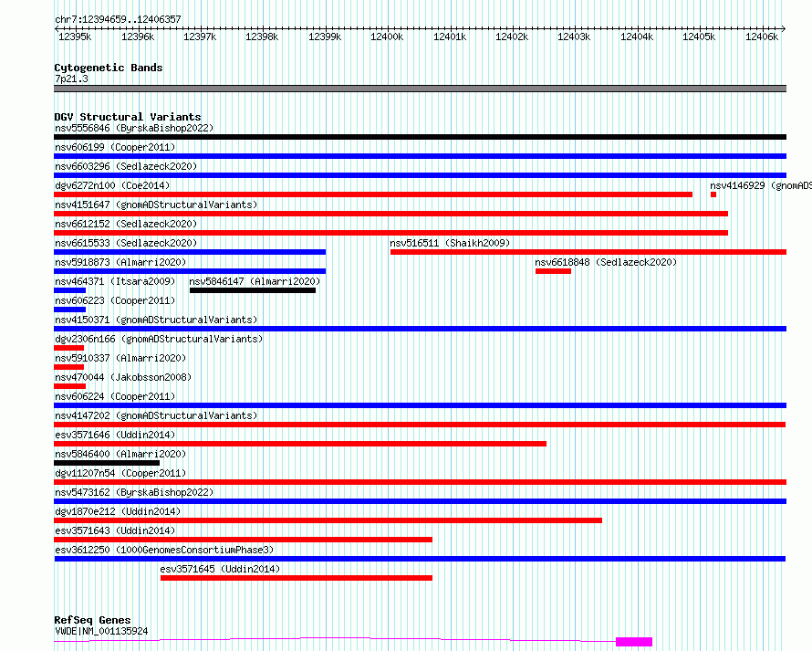
Task: Click the 12398k ruler position label
Action: click(x=262, y=37)
